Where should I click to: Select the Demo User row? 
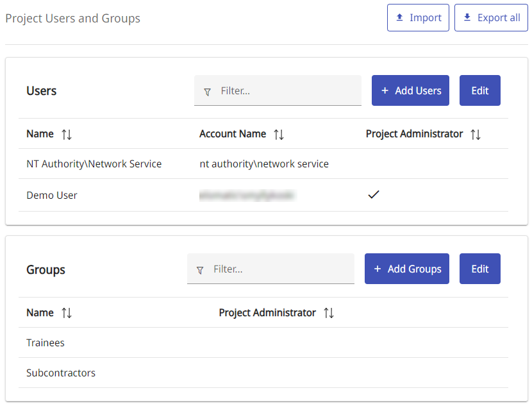pos(52,196)
